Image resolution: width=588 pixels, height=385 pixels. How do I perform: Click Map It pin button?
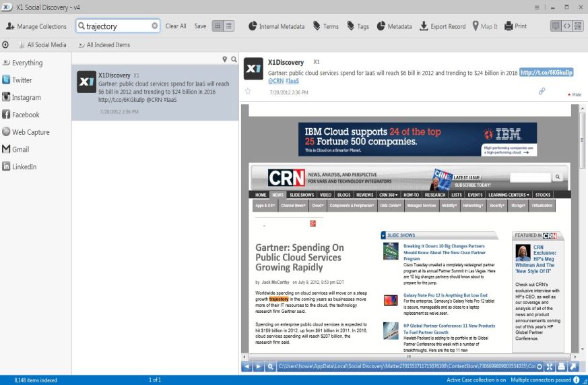tap(485, 26)
